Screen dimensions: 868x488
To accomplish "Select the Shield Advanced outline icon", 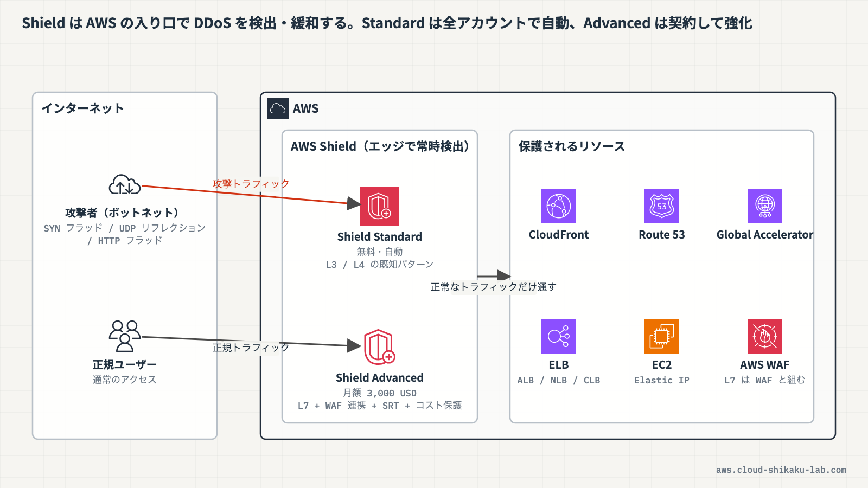I will (x=380, y=347).
